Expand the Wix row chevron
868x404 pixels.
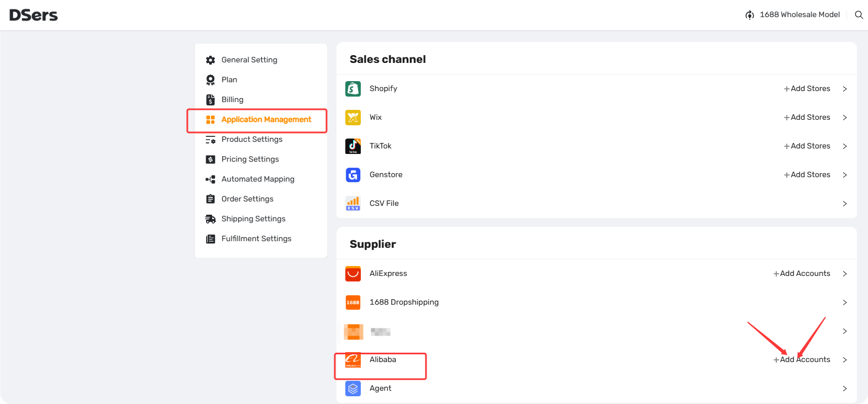coord(845,118)
